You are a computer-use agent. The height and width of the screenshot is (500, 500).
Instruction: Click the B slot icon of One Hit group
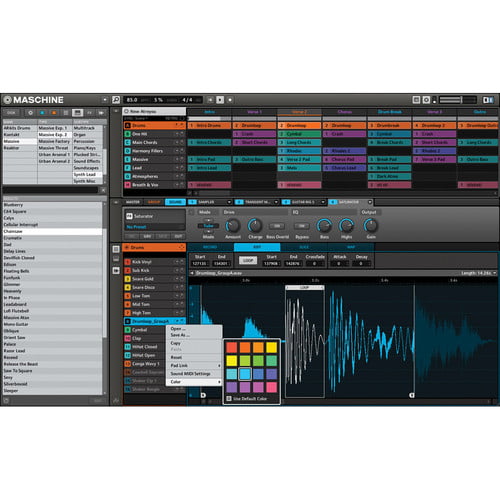[127, 134]
